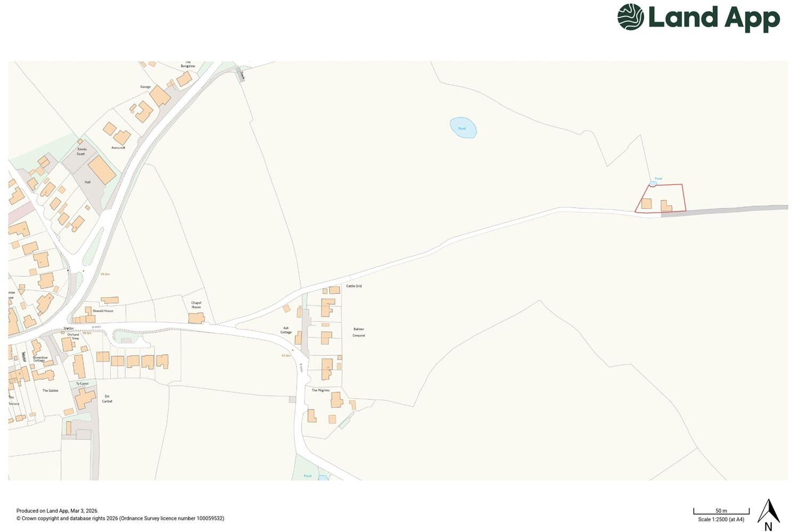Click the 'Bungalow' label
The width and height of the screenshot is (792, 532).
[x=188, y=66]
